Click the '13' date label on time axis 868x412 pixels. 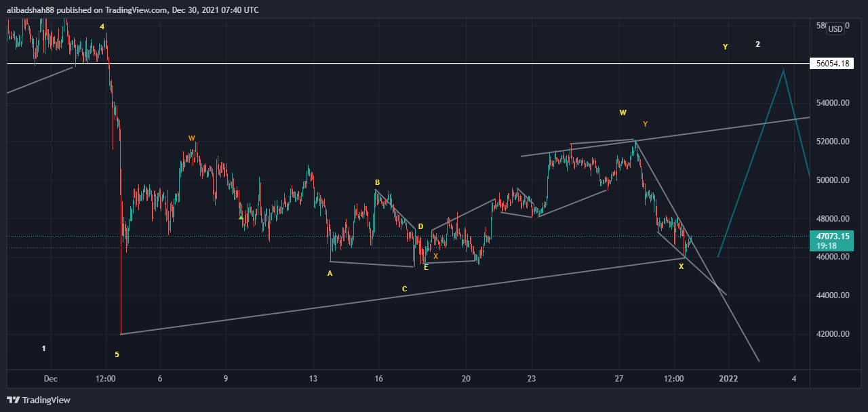point(313,378)
